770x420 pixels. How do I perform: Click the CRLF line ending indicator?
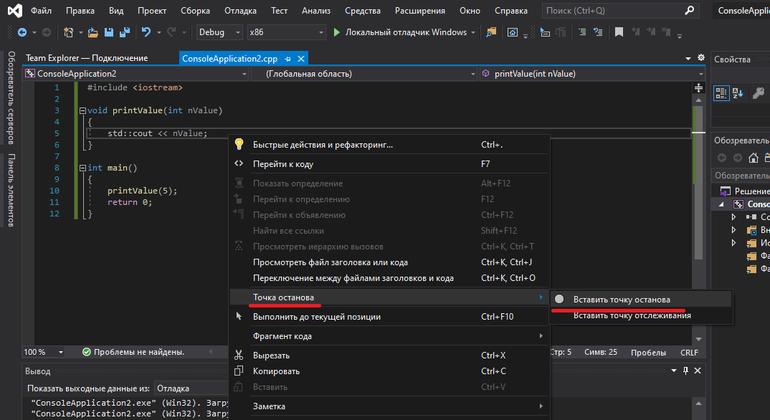pyautogui.click(x=688, y=352)
